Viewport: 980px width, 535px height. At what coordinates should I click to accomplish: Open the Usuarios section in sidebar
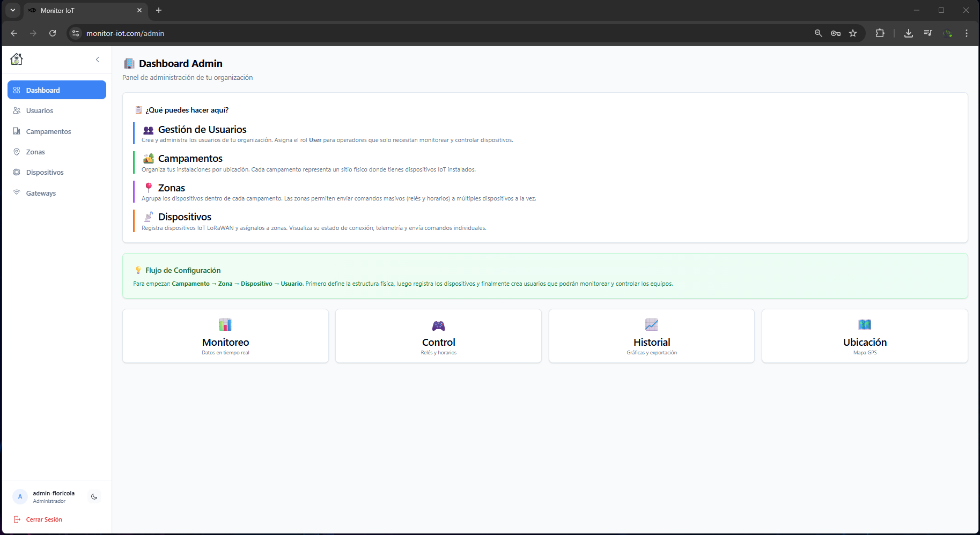pos(40,111)
